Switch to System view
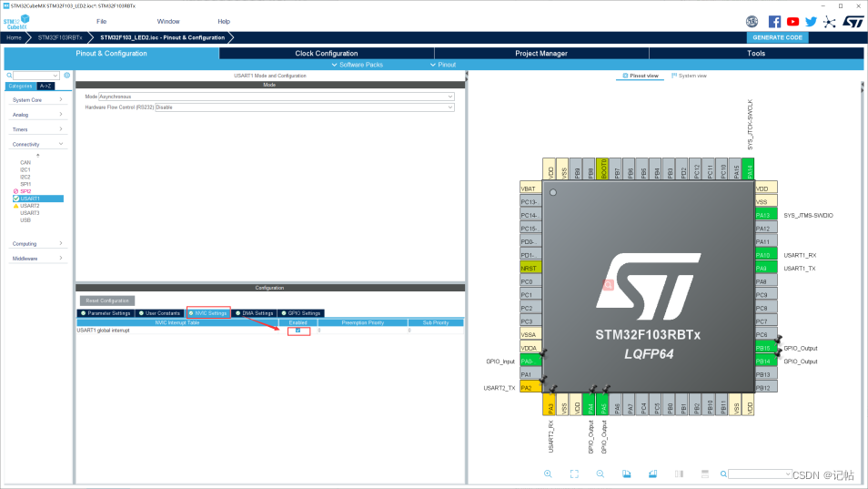Image resolution: width=868 pixels, height=489 pixels. point(691,76)
